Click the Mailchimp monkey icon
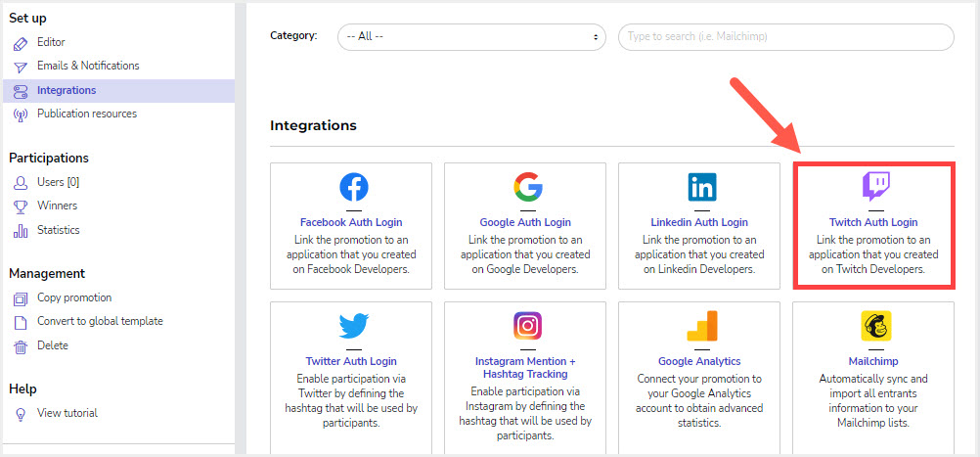Screen dimensions: 980x457 876,326
